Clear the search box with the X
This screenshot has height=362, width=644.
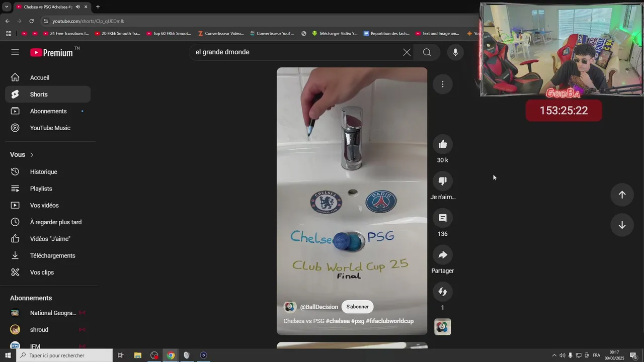(x=407, y=52)
